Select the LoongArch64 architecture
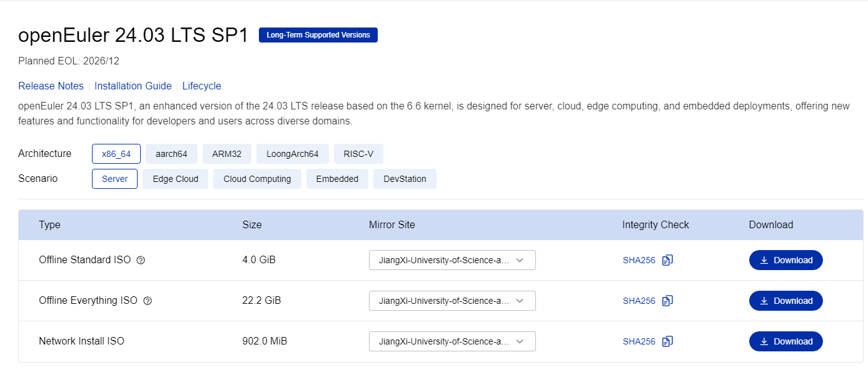Image resolution: width=868 pixels, height=372 pixels. (292, 154)
